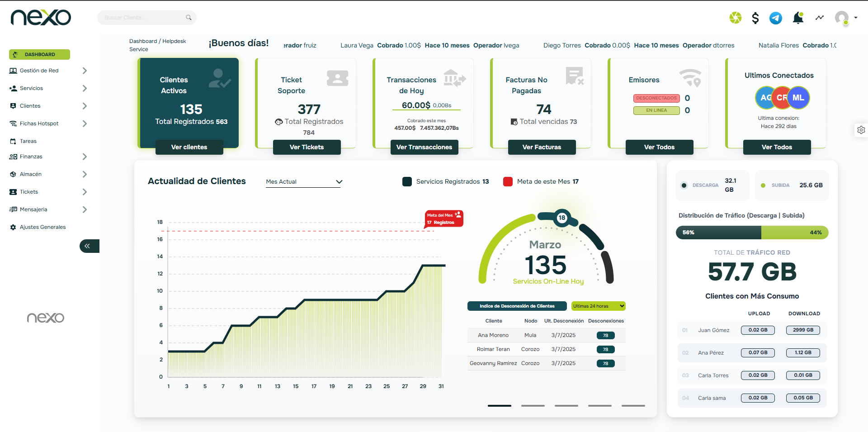The height and width of the screenshot is (432, 868).
Task: Toggle the Meta de este Mes legend marker
Action: [x=508, y=181]
